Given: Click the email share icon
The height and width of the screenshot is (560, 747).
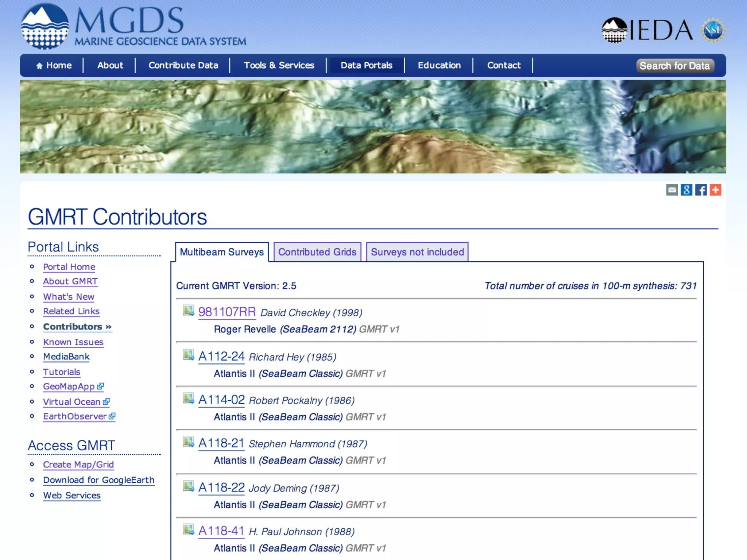Looking at the screenshot, I should (x=671, y=190).
